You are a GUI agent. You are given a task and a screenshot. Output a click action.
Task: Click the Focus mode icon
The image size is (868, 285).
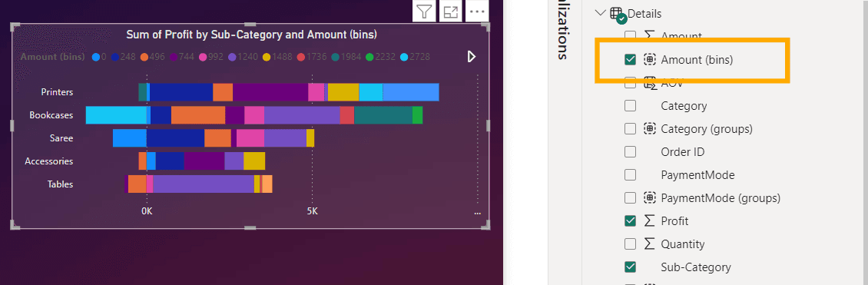[451, 11]
